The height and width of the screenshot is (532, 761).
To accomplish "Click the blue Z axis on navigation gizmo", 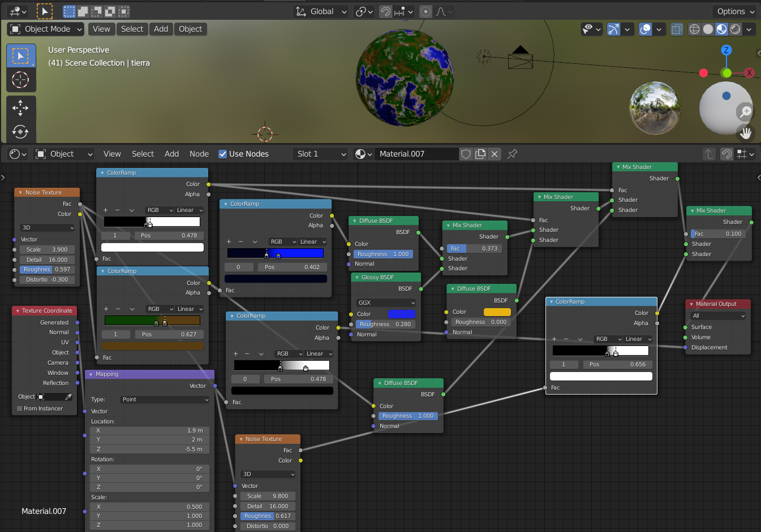I will (726, 50).
